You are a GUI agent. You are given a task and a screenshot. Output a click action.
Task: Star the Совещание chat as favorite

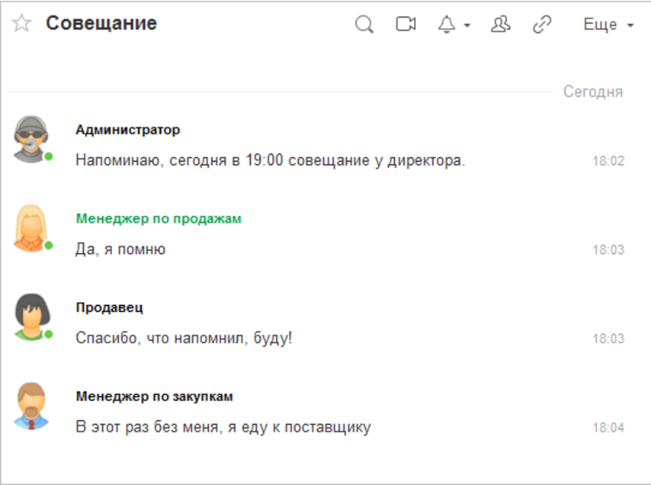tap(21, 24)
